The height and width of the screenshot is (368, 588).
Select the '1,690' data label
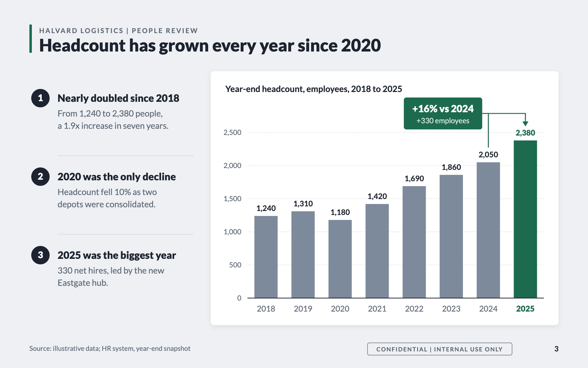[414, 178]
